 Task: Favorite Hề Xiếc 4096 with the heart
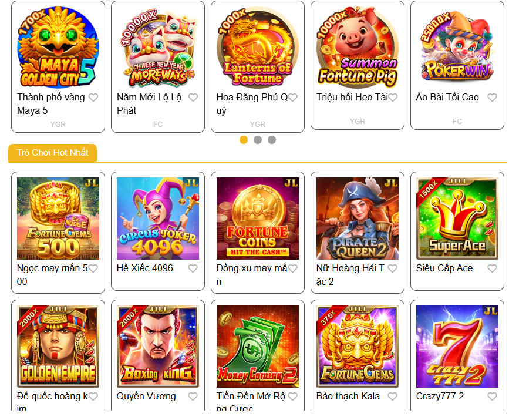point(193,268)
